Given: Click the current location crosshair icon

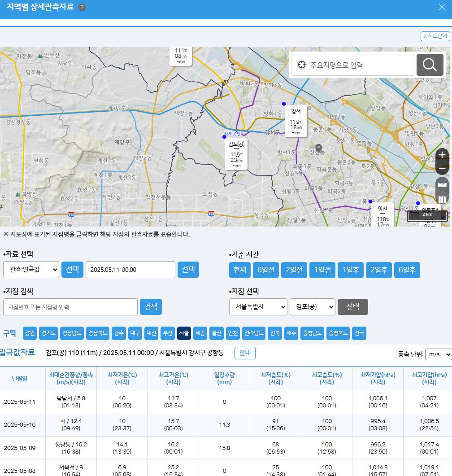Looking at the screenshot, I should point(301,65).
